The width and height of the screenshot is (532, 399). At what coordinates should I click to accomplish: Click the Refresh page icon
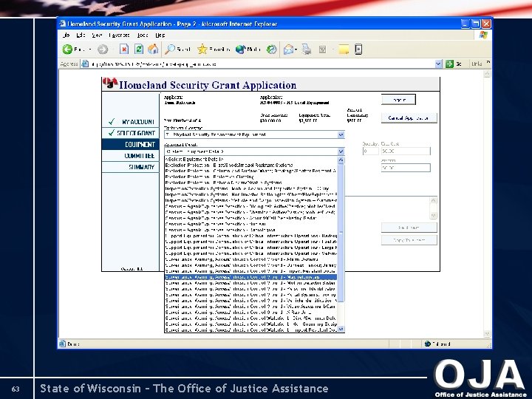point(139,50)
